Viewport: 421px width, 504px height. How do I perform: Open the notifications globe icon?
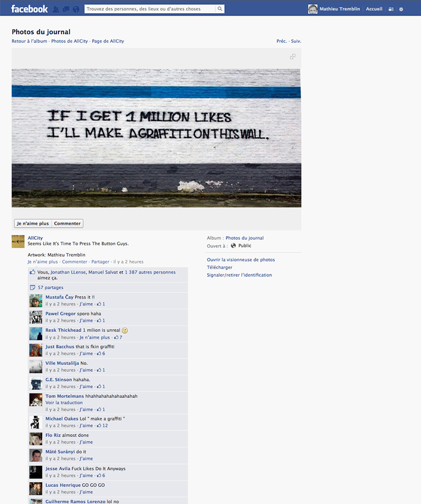point(76,10)
